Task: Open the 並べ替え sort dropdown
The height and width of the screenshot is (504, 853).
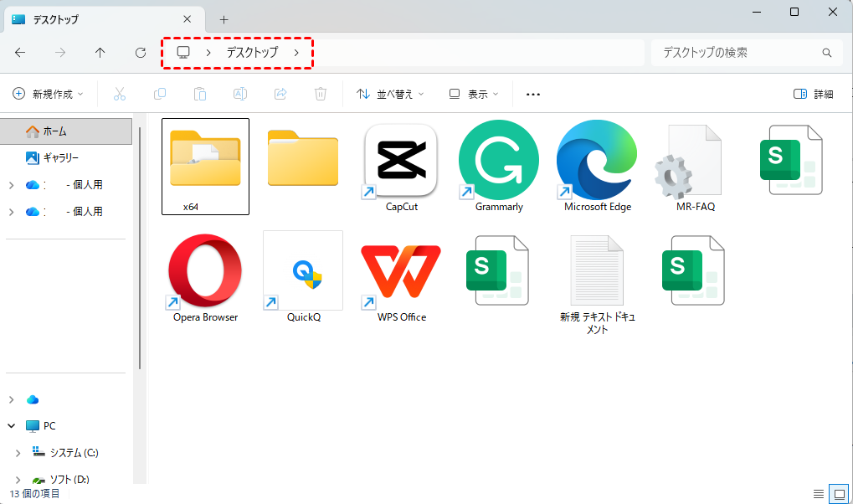Action: tap(390, 95)
